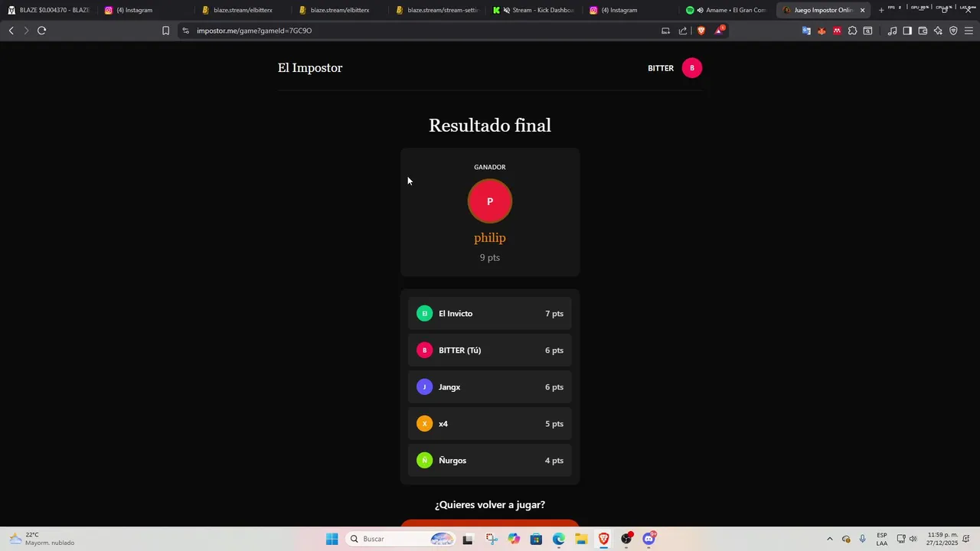
Task: Open the Brave Wallet icon
Action: [x=923, y=31]
